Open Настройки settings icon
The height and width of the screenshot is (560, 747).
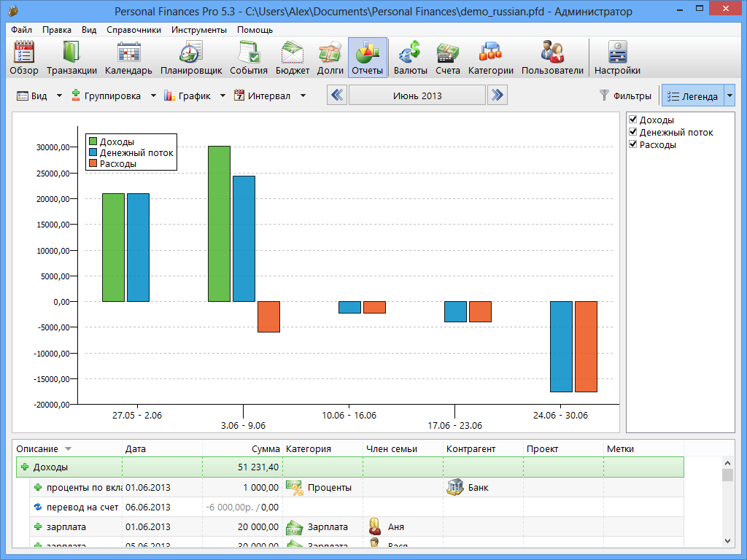pyautogui.click(x=617, y=58)
